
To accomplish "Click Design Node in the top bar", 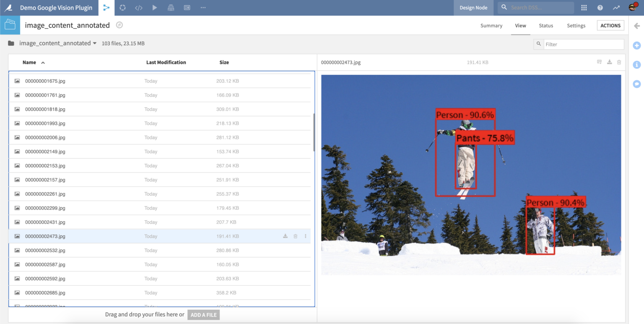I will (473, 8).
